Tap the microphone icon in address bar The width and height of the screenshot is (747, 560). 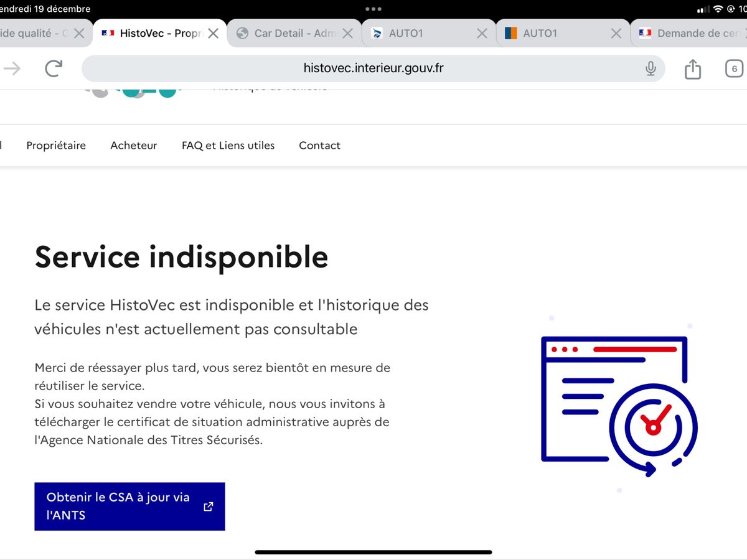pos(651,68)
